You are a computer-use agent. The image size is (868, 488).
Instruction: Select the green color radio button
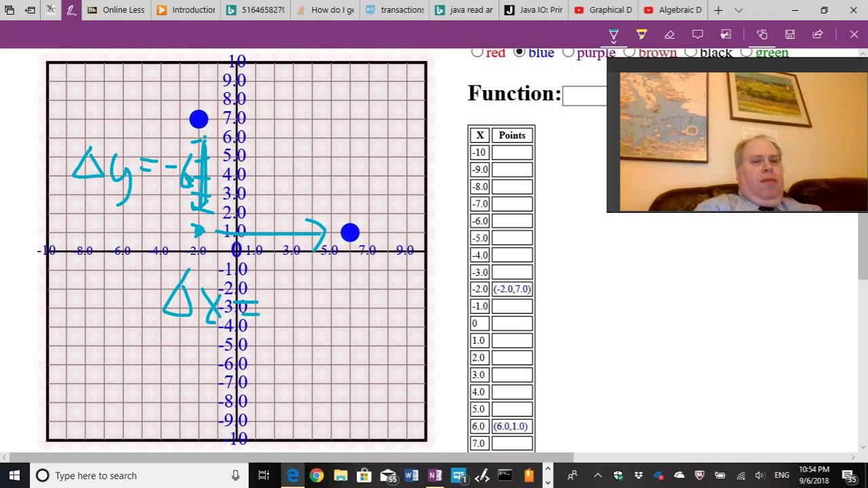(747, 52)
